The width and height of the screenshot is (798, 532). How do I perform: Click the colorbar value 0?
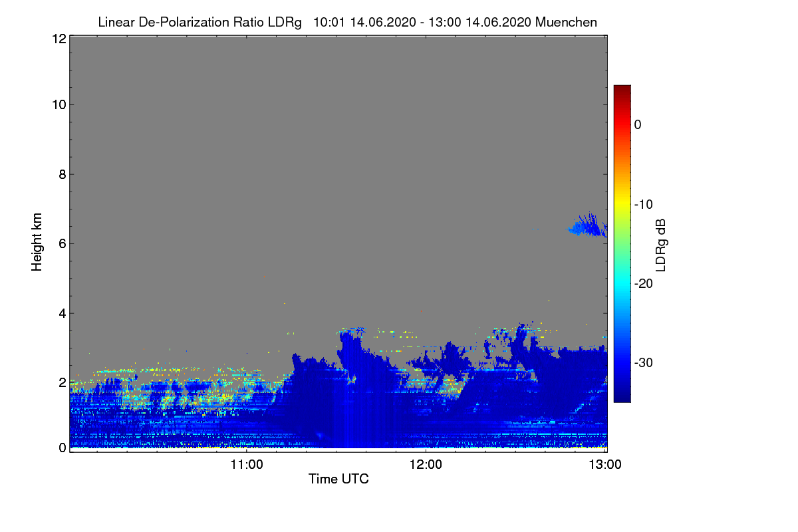tap(638, 125)
